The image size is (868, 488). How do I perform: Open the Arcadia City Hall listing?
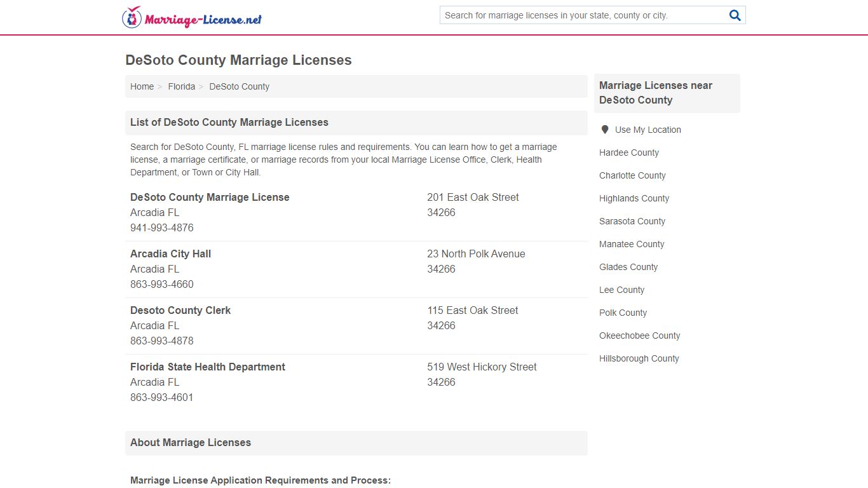pyautogui.click(x=170, y=254)
